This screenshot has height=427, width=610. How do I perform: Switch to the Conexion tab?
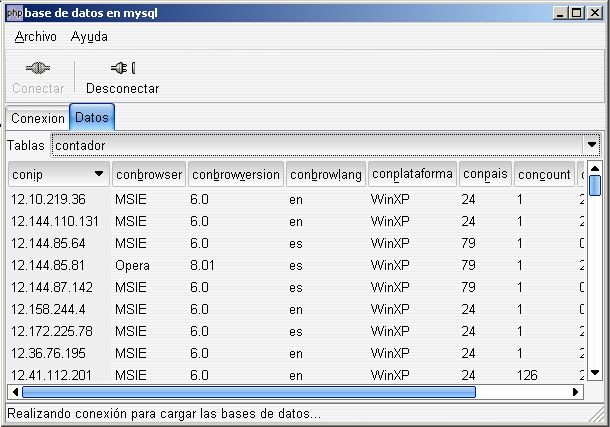[x=38, y=118]
